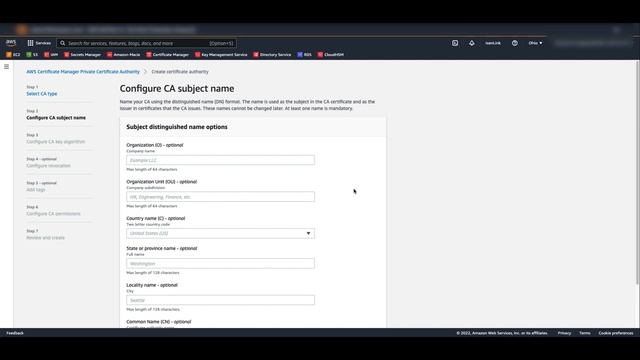Click the AWS logo home icon
640x360 pixels.
[x=11, y=42]
